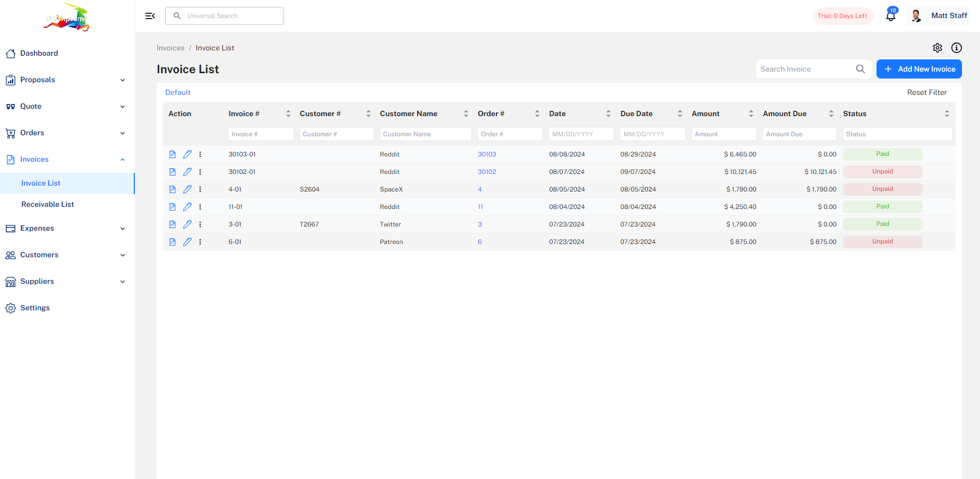Open the info help icon

pyautogui.click(x=957, y=48)
